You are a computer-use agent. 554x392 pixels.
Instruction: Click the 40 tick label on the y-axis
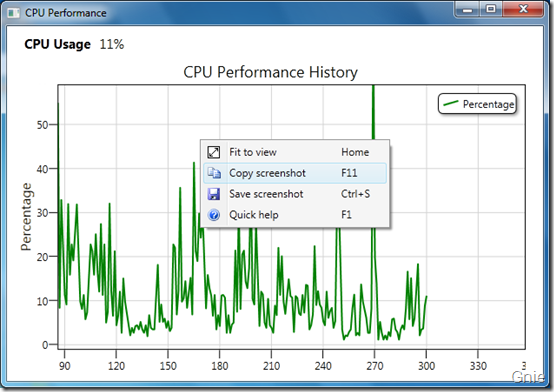tap(42, 169)
